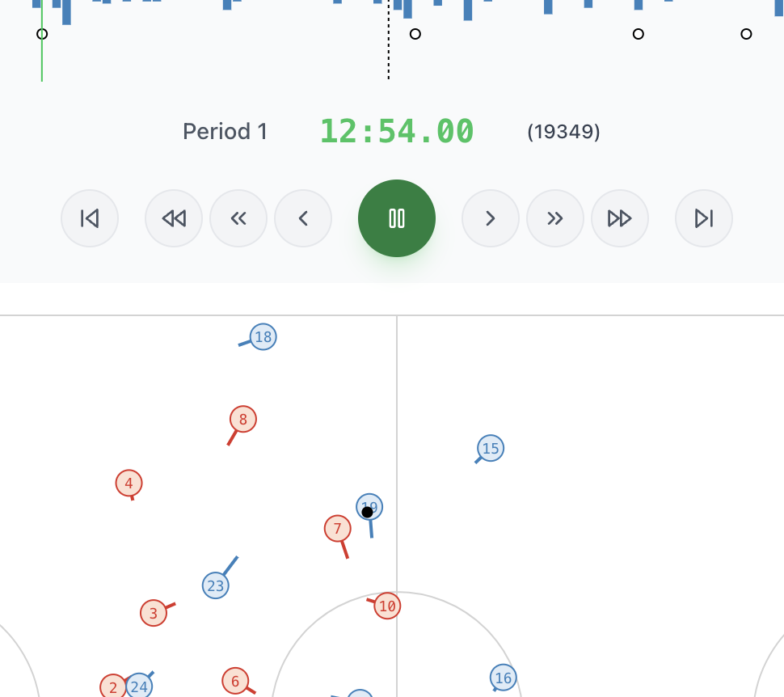The height and width of the screenshot is (697, 784).
Task: Select blue player 23 marker
Action: coord(216,585)
